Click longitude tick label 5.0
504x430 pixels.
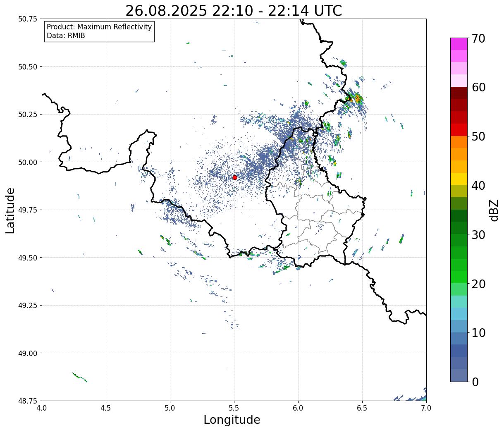pyautogui.click(x=170, y=408)
